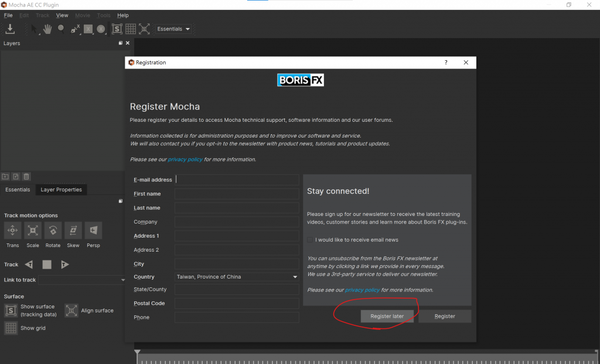Click the Address 2 field
Screen dimensions: 600x364
(237, 250)
